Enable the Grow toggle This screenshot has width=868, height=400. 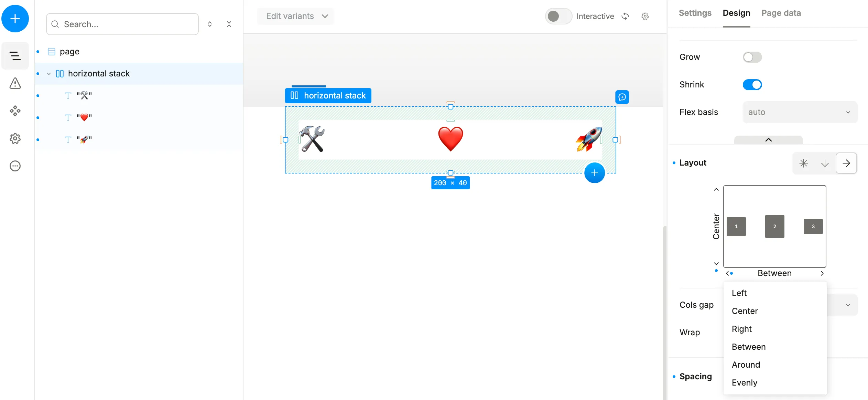point(752,57)
